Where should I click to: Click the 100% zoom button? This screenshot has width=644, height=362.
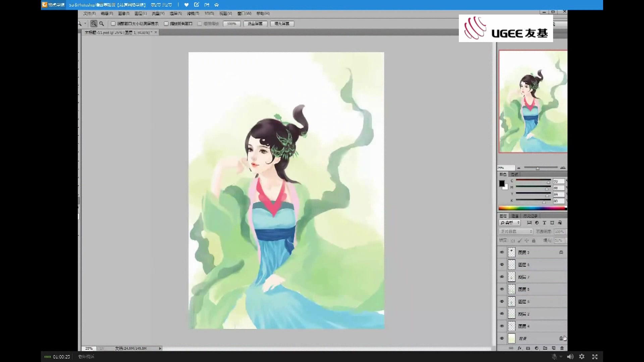[x=231, y=23]
